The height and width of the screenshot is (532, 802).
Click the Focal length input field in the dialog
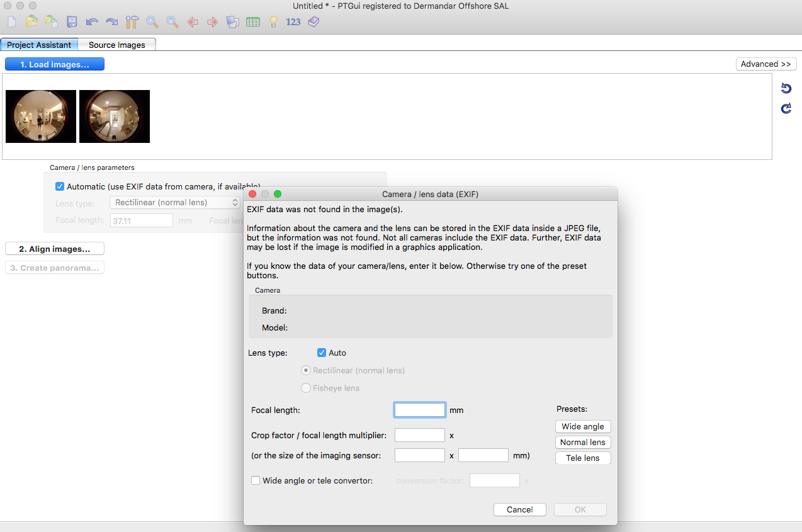(420, 410)
